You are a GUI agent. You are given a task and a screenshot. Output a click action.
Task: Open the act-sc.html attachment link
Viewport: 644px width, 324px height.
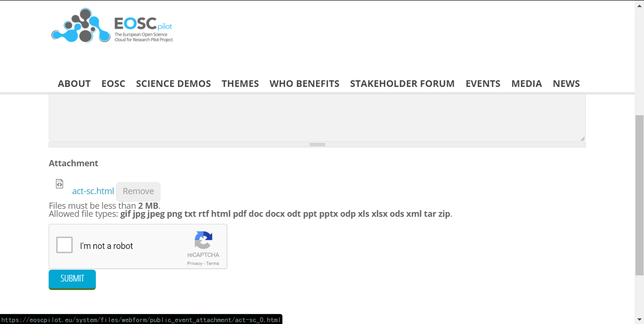(93, 191)
